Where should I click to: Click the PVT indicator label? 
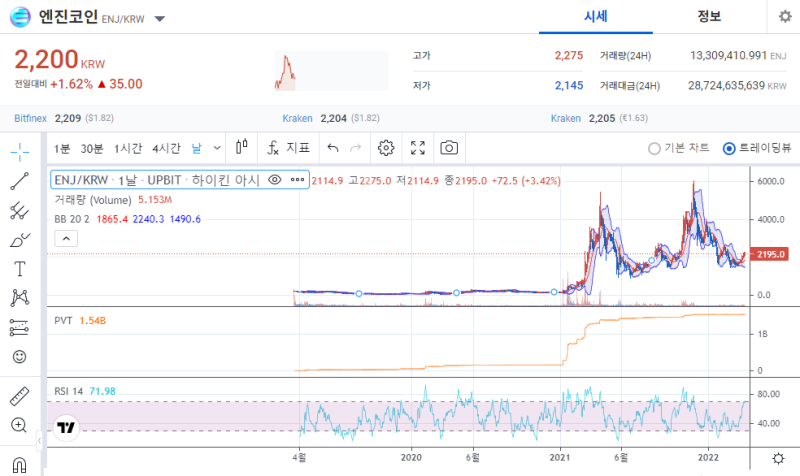point(63,320)
